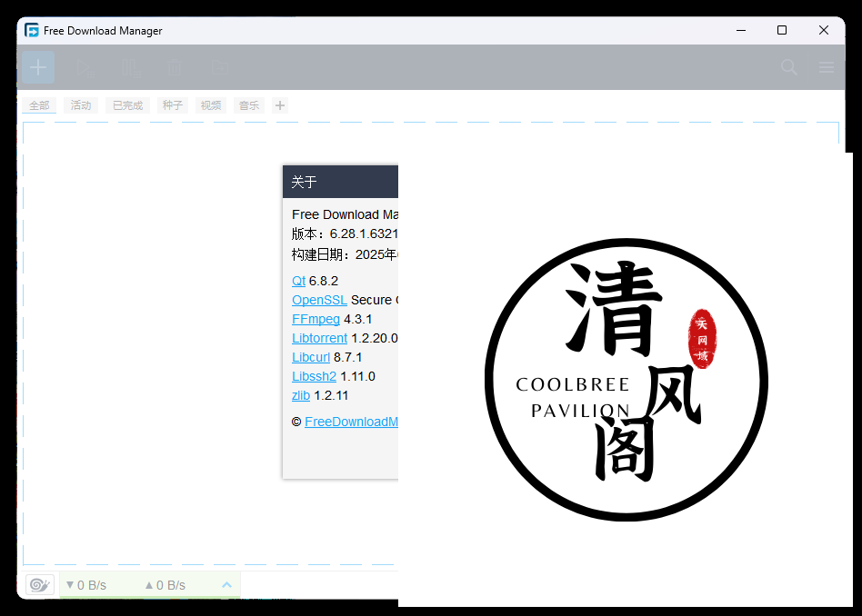The height and width of the screenshot is (616, 862).
Task: Minimize the Free Download Manager window
Action: tap(741, 30)
